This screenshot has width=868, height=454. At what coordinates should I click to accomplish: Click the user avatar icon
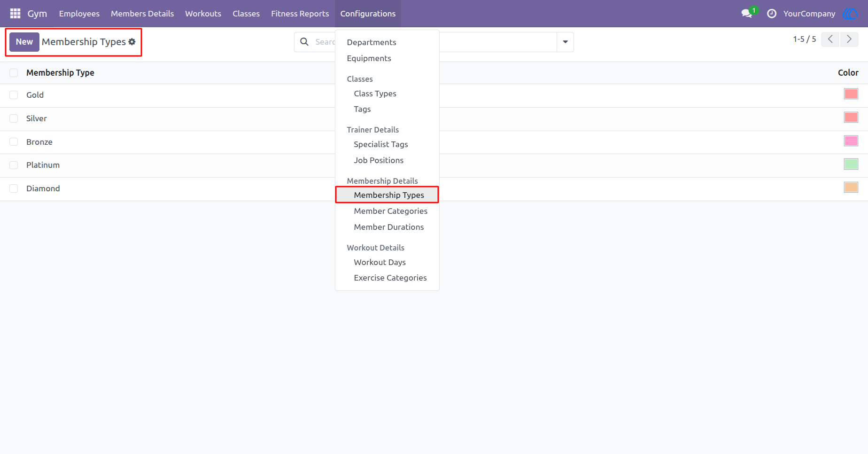coord(851,14)
